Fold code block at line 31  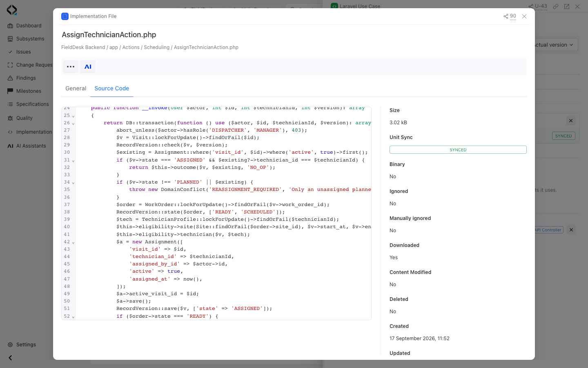pyautogui.click(x=73, y=160)
